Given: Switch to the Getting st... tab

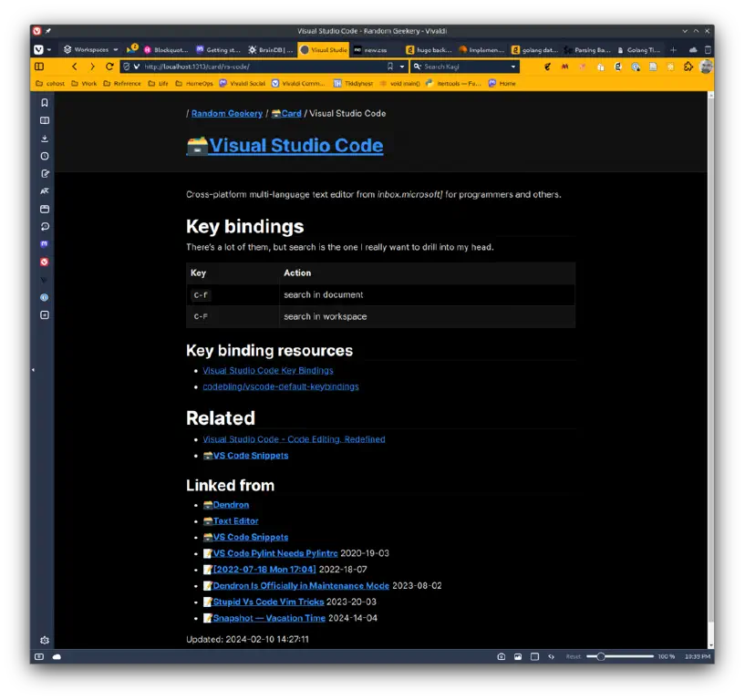Looking at the screenshot, I should 219,49.
